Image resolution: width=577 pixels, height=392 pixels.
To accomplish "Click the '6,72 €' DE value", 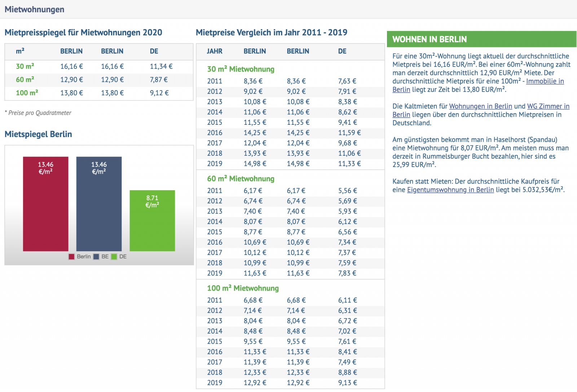I will click(348, 321).
